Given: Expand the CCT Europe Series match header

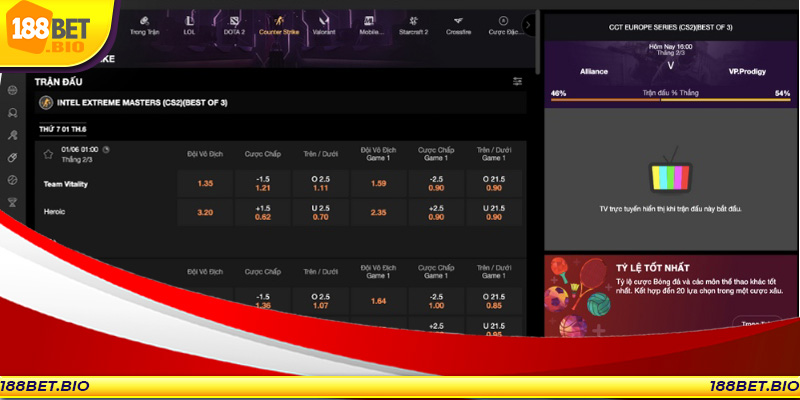Looking at the screenshot, I should tap(670, 26).
